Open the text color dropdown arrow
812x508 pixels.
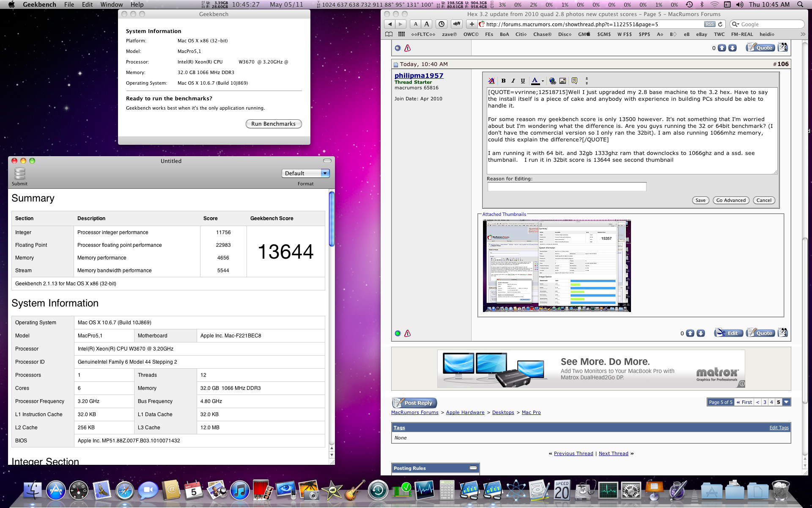click(543, 81)
